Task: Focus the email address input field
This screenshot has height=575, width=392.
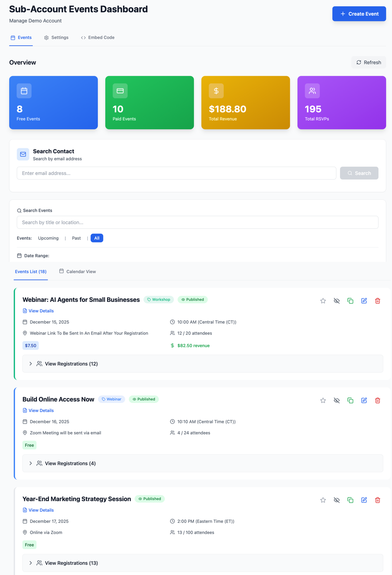Action: coord(177,173)
